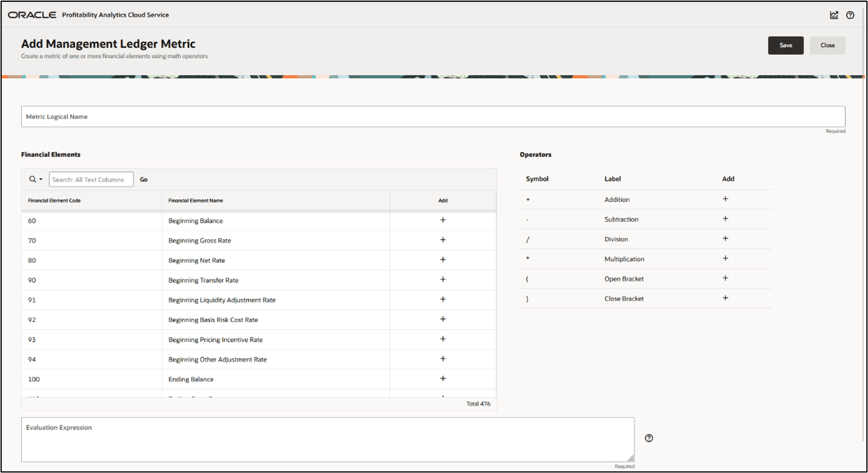Add the Open Bracket operator plus icon

coord(725,278)
